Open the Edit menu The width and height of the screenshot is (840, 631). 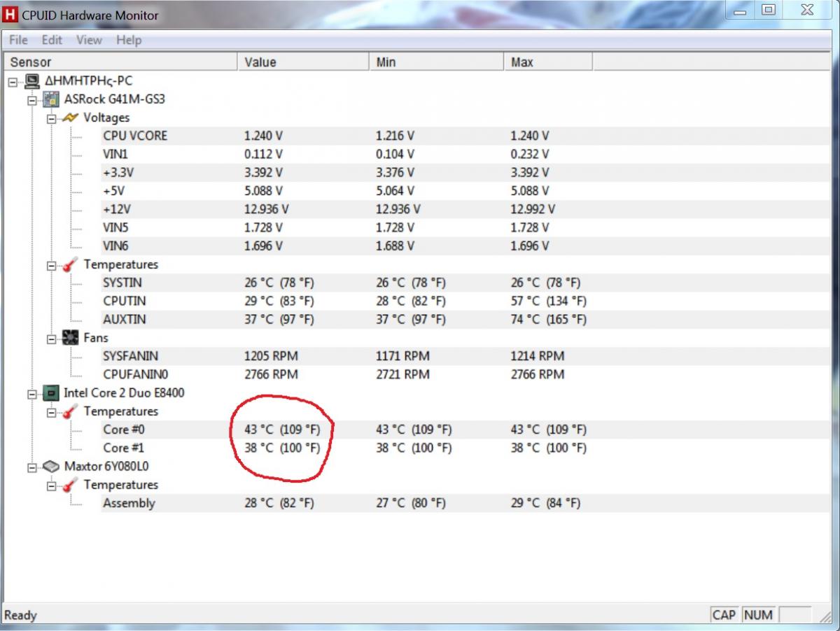52,40
